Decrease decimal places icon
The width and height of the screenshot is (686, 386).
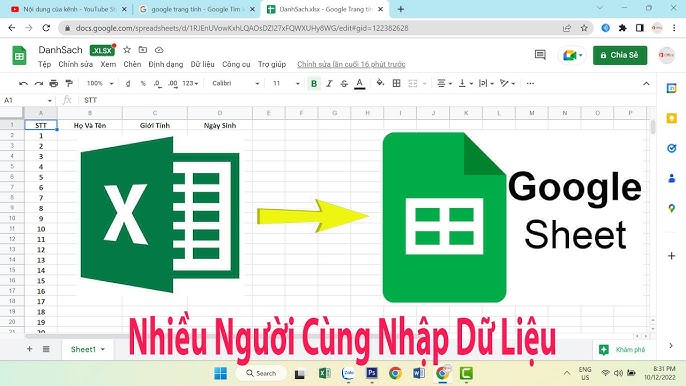pos(158,83)
